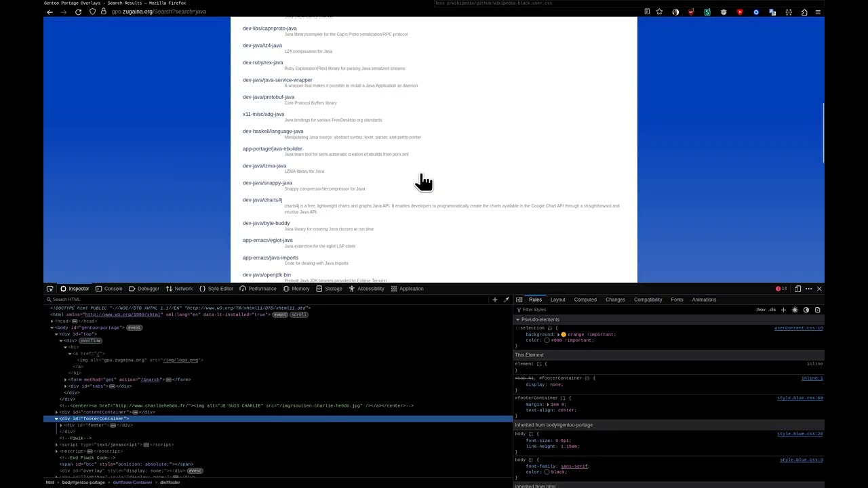Expand the head element node

pyautogui.click(x=52, y=321)
